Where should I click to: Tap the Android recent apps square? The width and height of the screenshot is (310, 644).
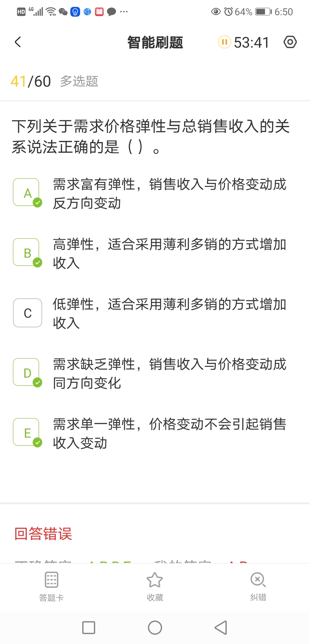(x=89, y=628)
